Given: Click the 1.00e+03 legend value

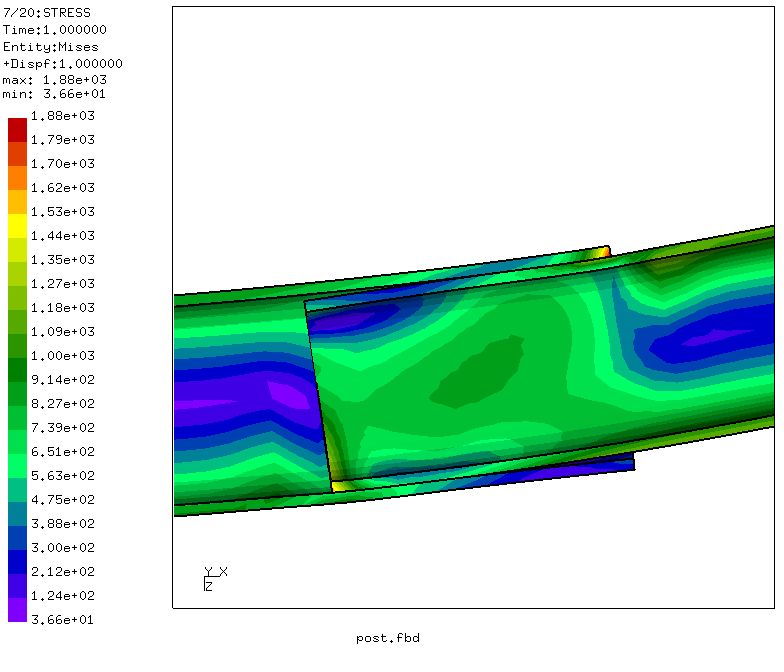Looking at the screenshot, I should click(62, 356).
